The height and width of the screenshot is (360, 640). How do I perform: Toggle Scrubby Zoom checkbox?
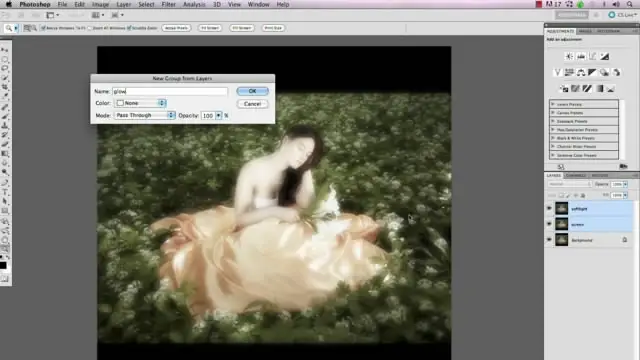click(x=129, y=28)
